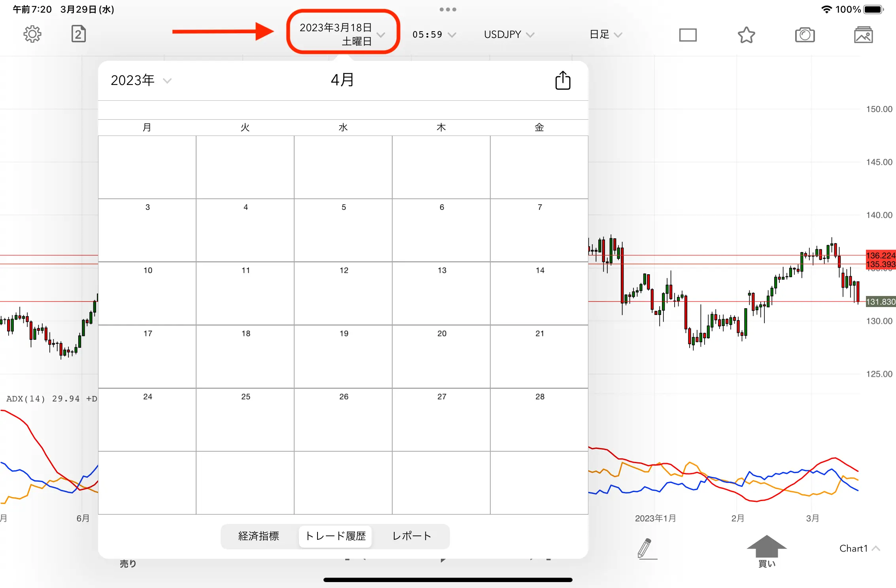Select April 12 in the calendar
The height and width of the screenshot is (588, 896).
[343, 294]
